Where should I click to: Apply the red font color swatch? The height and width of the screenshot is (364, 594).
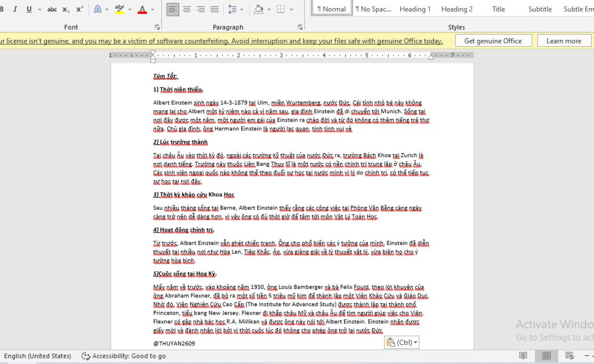tap(142, 9)
